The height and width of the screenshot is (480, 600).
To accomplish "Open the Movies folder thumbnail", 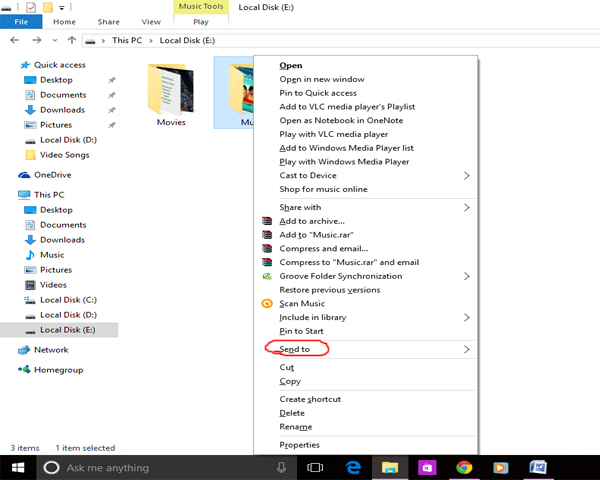I will coord(171,90).
